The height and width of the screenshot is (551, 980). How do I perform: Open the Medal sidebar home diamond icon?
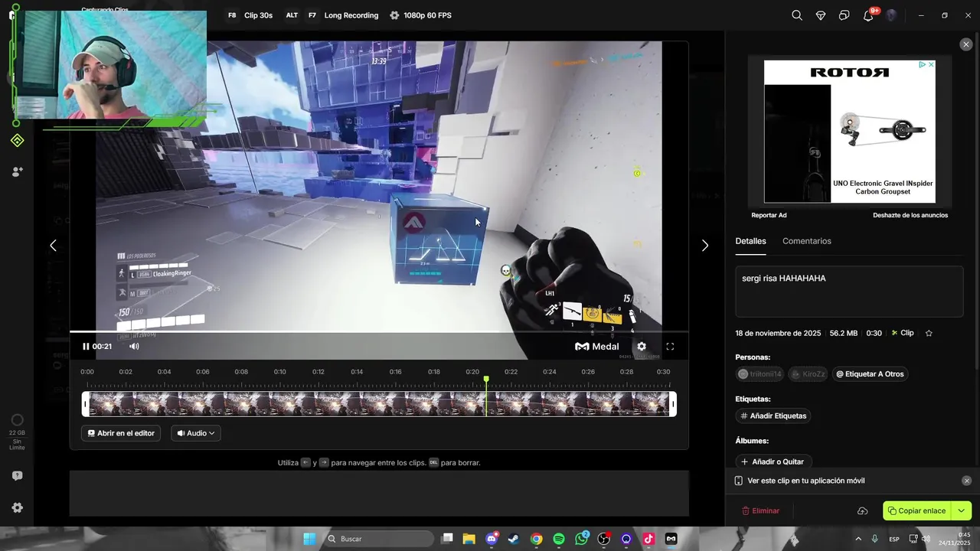pyautogui.click(x=17, y=140)
